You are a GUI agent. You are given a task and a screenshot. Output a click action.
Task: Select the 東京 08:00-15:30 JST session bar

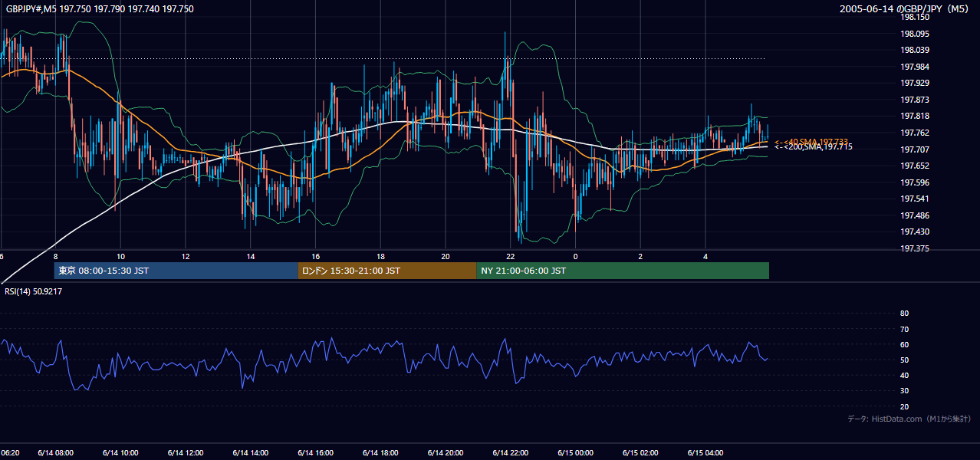tap(176, 271)
